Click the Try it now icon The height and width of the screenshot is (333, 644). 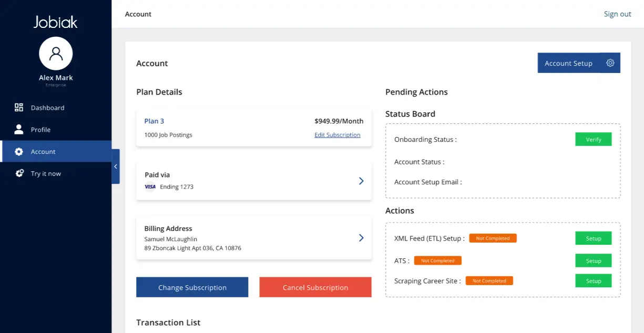click(19, 173)
